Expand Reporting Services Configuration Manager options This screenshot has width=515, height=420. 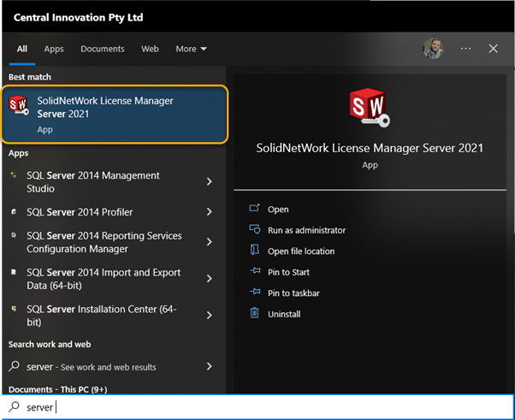point(210,242)
